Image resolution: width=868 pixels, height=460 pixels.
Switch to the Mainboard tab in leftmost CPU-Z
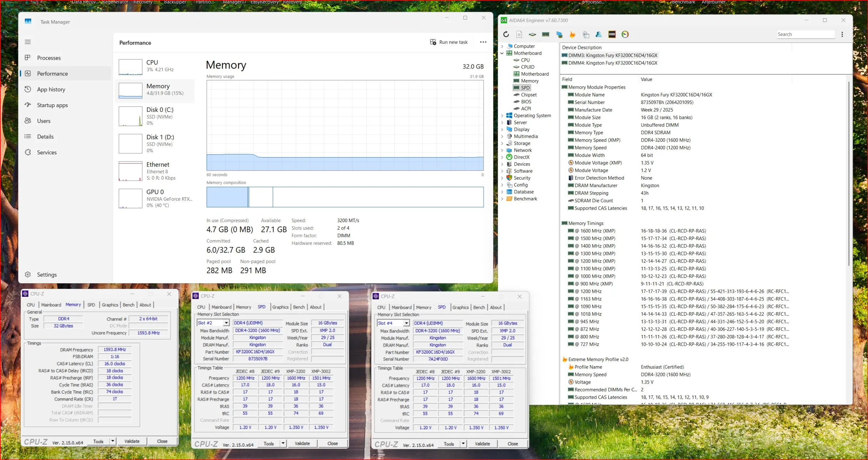[51, 305]
